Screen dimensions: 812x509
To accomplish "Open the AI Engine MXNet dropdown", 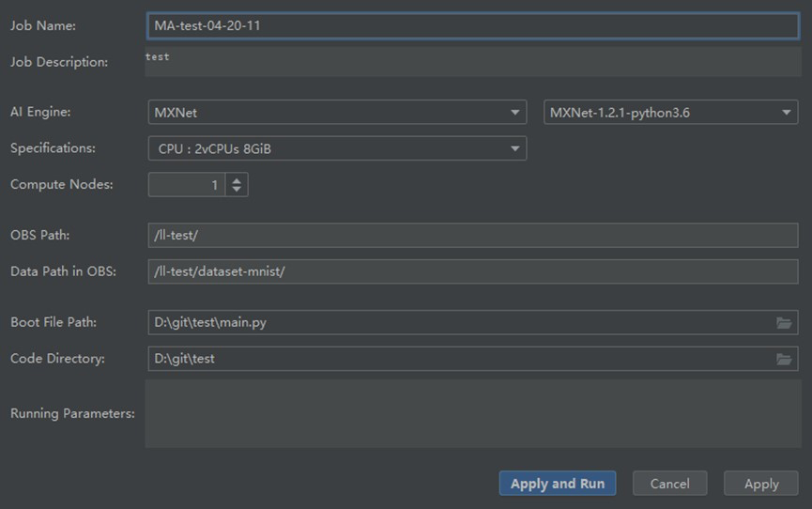I will tap(337, 113).
